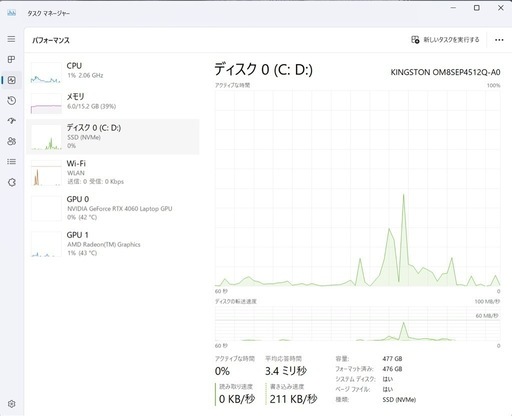Viewport: 512px width, 416px height.
Task: Open the Users page icon
Action: coord(12,141)
